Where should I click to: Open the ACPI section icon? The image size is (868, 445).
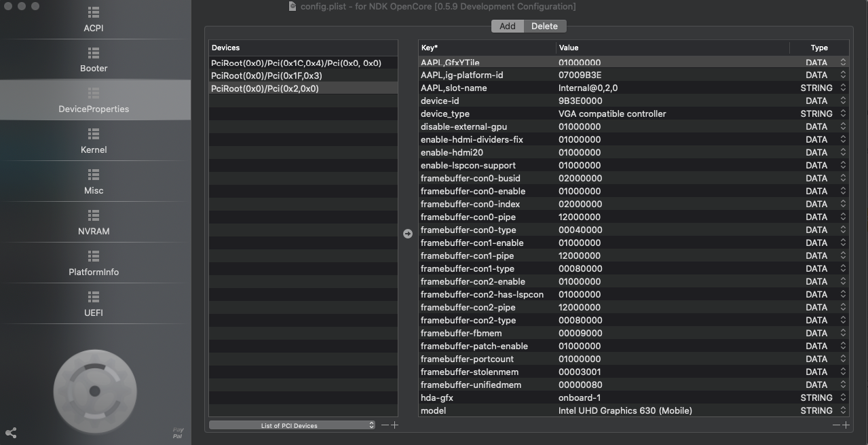click(x=94, y=14)
